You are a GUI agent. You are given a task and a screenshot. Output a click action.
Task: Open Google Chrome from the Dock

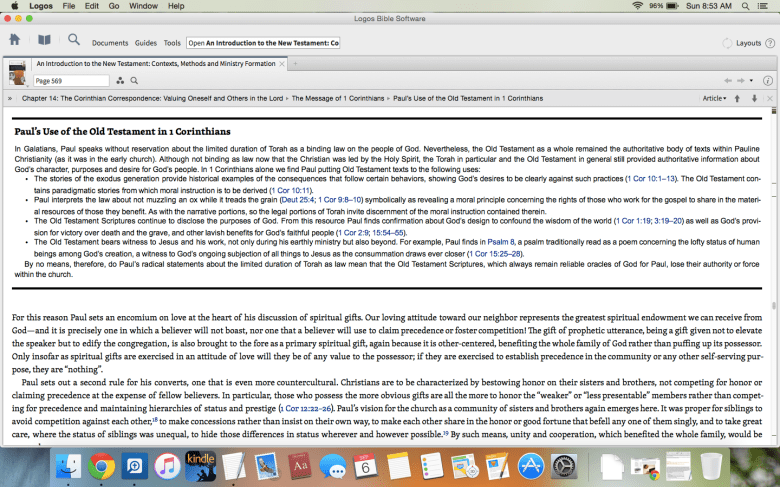(100, 465)
